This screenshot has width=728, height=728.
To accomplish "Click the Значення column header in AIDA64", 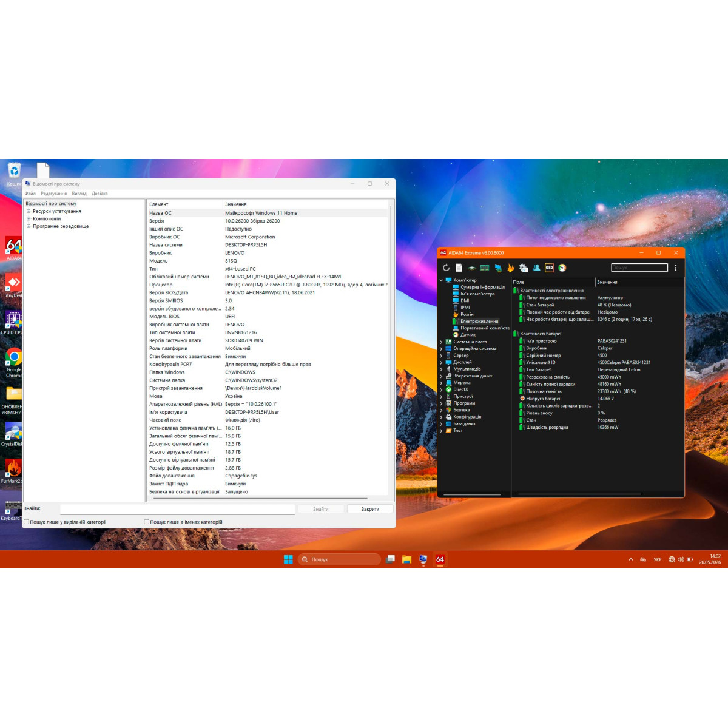I will coord(639,282).
